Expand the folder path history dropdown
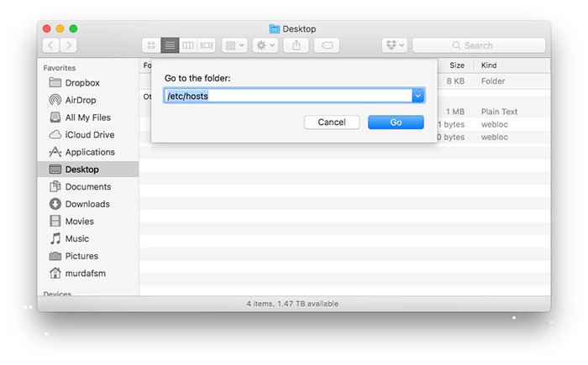 tap(417, 96)
